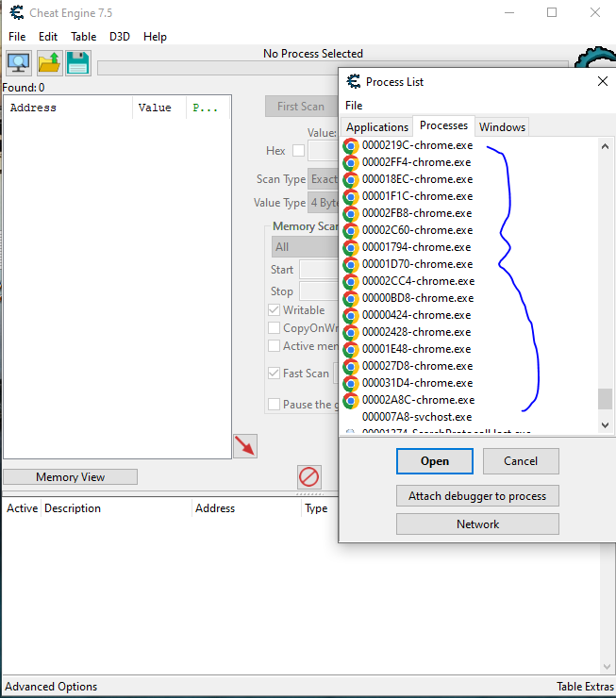This screenshot has width=616, height=698.
Task: Toggle the Pause the game checkbox
Action: 275,405
